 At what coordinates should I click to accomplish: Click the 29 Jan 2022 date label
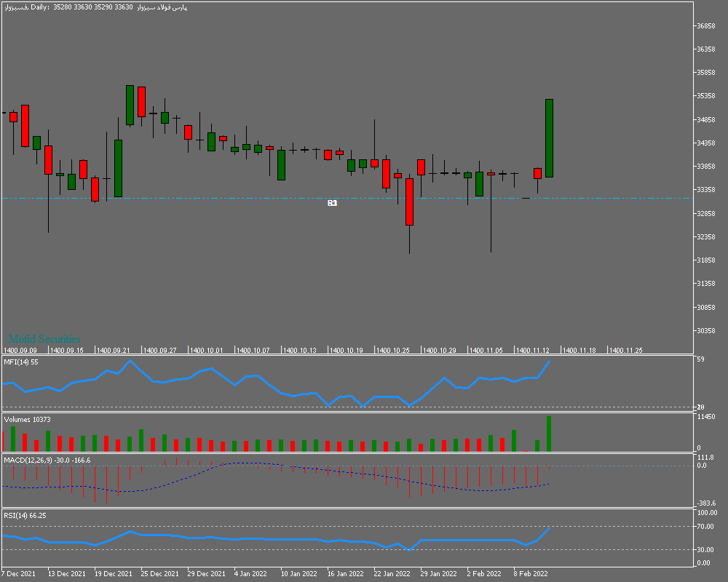(439, 574)
